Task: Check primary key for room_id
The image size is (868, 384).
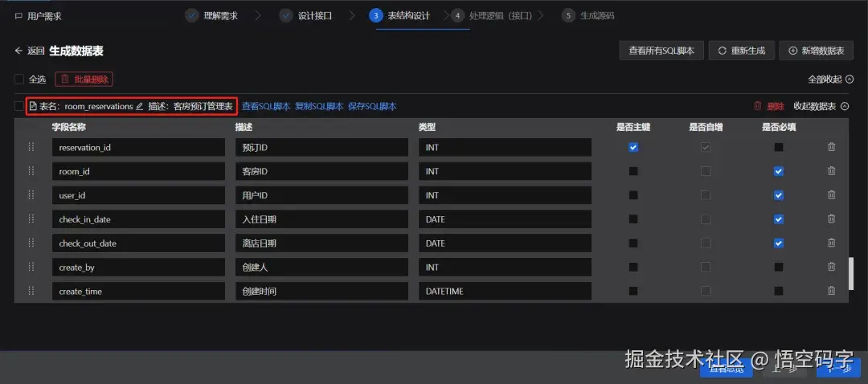Action: pyautogui.click(x=633, y=171)
